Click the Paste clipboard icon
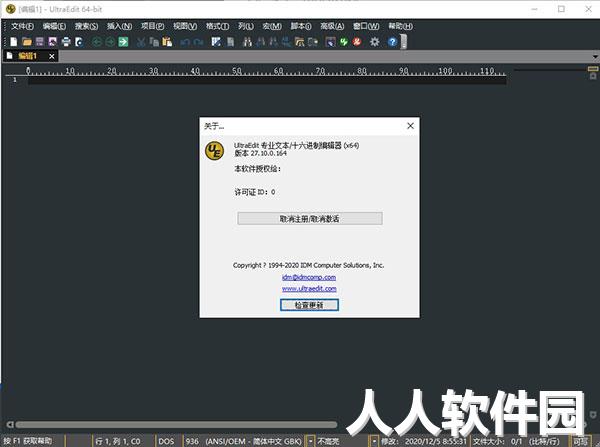 [x=167, y=42]
